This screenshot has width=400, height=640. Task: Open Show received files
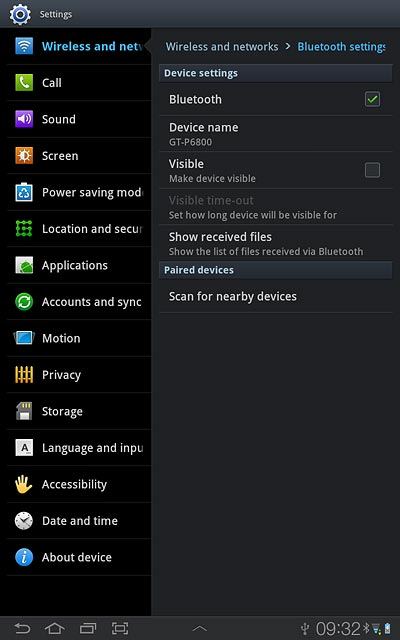[x=276, y=243]
